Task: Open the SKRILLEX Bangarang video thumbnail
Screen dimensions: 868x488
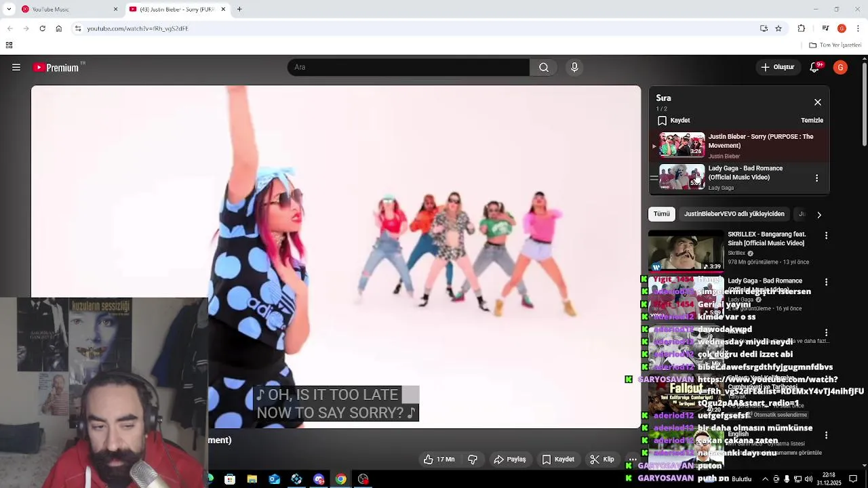Action: coord(686,251)
